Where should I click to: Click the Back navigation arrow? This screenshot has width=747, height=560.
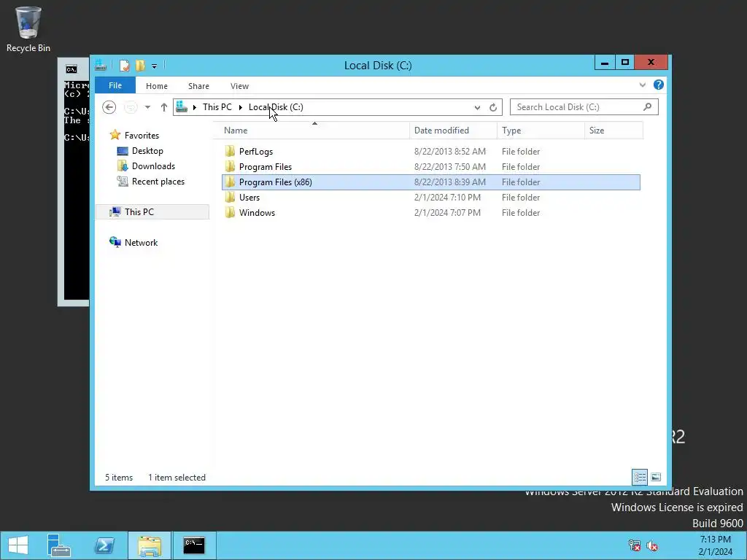pyautogui.click(x=109, y=107)
